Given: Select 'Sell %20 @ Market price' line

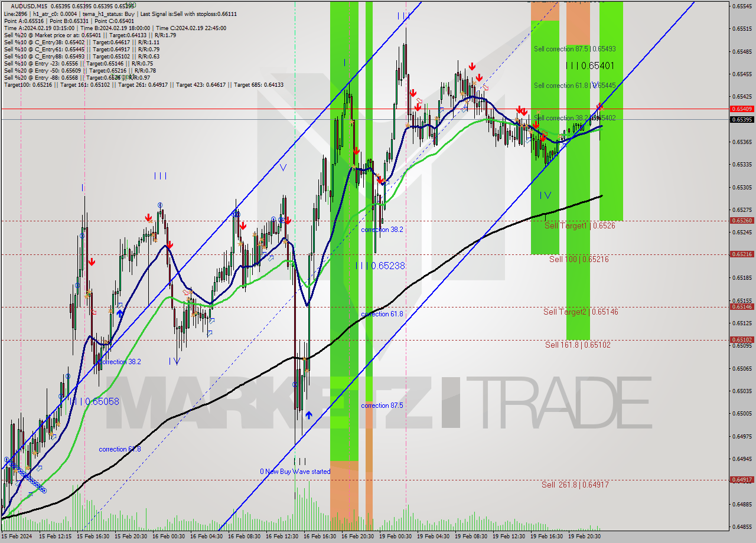Looking at the screenshot, I should [89, 35].
